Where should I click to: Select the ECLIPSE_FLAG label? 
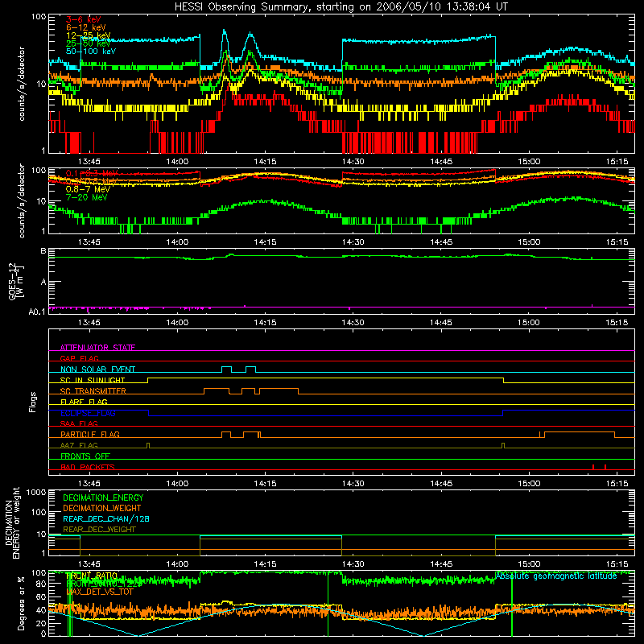tap(88, 413)
